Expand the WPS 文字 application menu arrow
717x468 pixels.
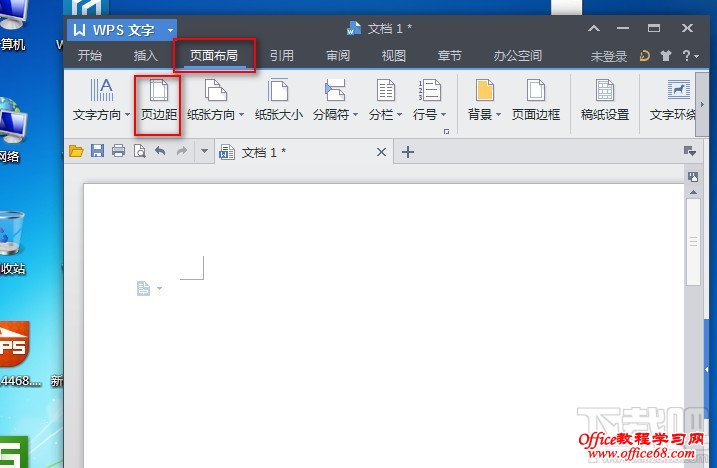pyautogui.click(x=170, y=31)
